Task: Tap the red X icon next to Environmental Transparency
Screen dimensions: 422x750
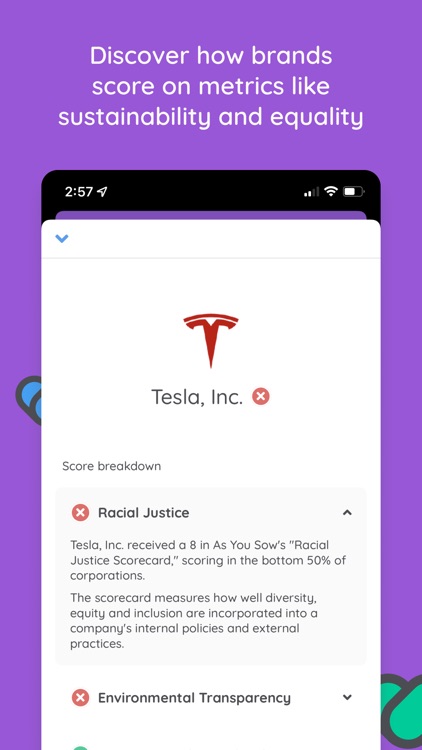Action: click(80, 698)
